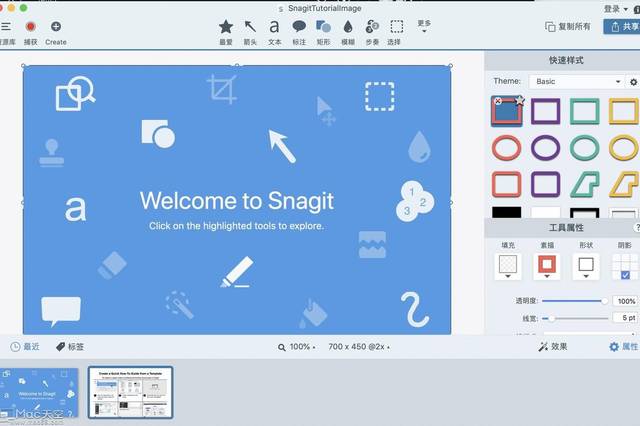640x426 pixels.
Task: Select the Welcome to Snagit thumbnail
Action: click(39, 393)
